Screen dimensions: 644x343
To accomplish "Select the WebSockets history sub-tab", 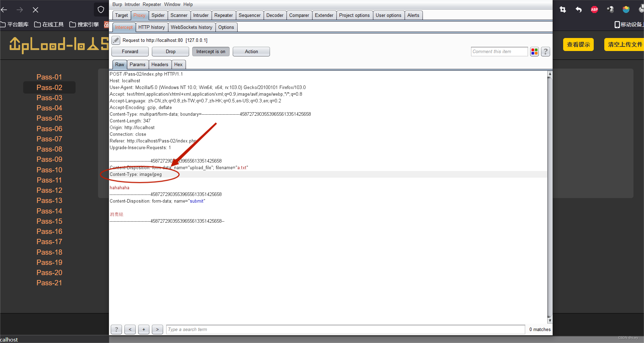I will 192,27.
